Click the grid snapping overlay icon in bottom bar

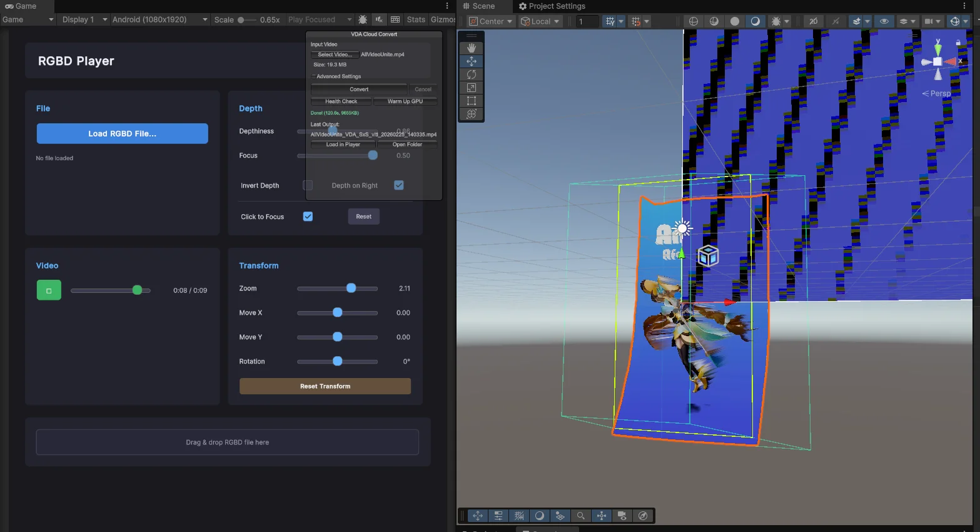click(519, 516)
